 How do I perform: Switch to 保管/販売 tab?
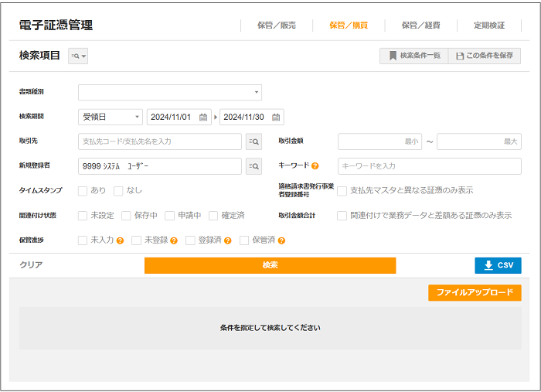point(277,26)
